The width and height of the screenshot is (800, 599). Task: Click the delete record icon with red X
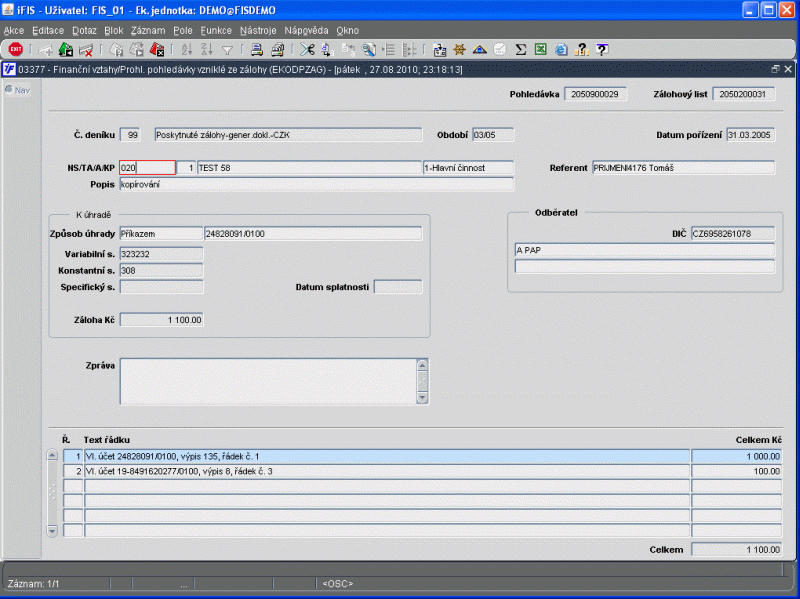click(86, 50)
